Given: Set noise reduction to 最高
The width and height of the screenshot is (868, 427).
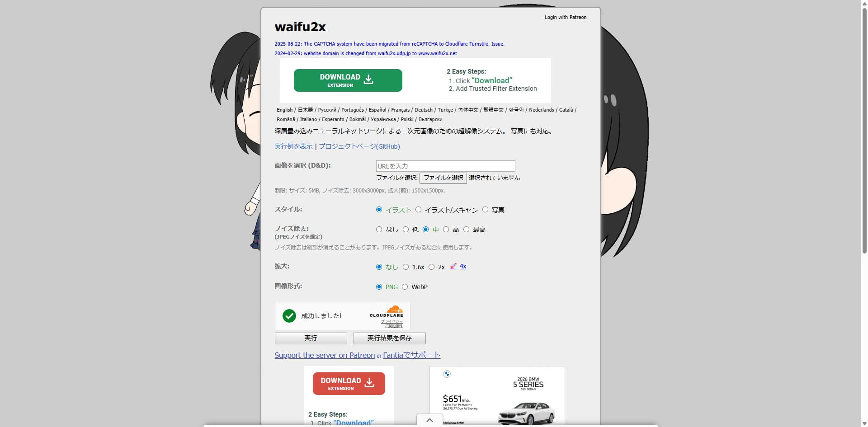Looking at the screenshot, I should click(466, 230).
